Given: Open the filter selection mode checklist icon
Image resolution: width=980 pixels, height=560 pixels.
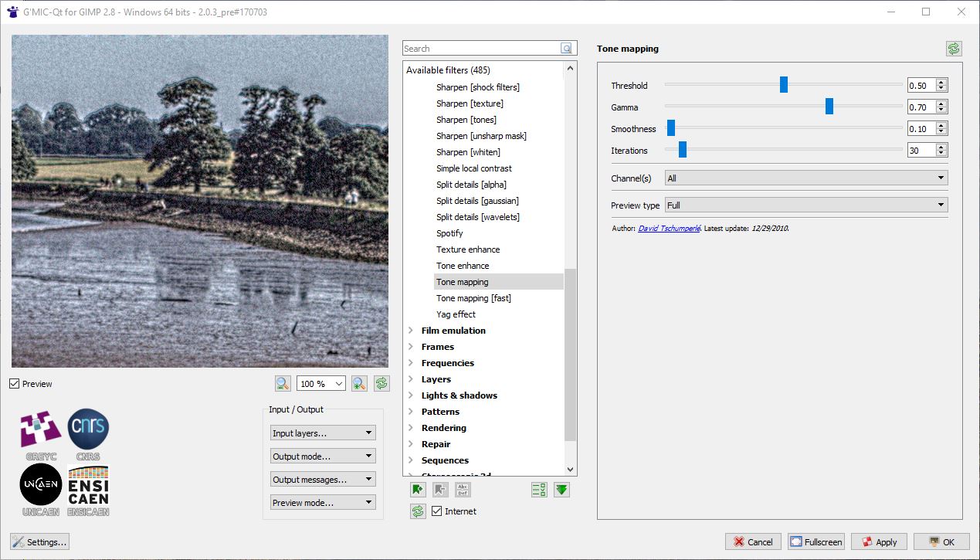Looking at the screenshot, I should pos(539,489).
